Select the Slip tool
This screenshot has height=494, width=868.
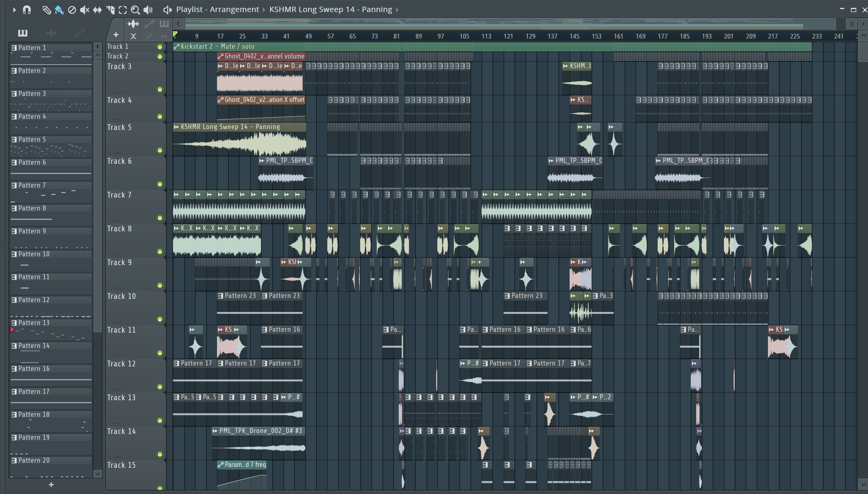(x=97, y=10)
